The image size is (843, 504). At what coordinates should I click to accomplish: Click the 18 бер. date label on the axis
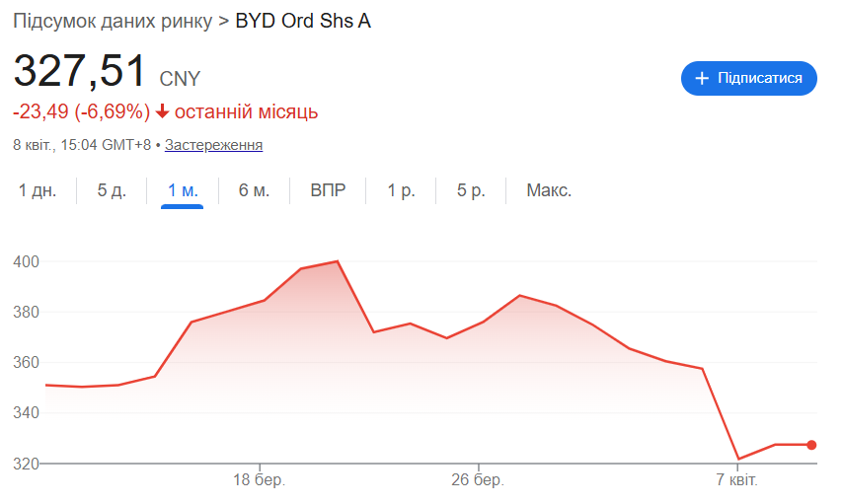(x=260, y=480)
